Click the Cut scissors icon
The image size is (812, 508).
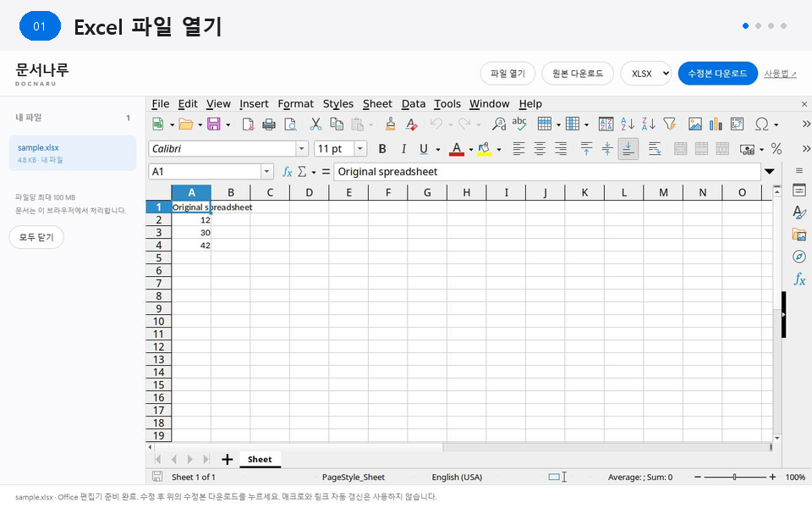click(315, 124)
